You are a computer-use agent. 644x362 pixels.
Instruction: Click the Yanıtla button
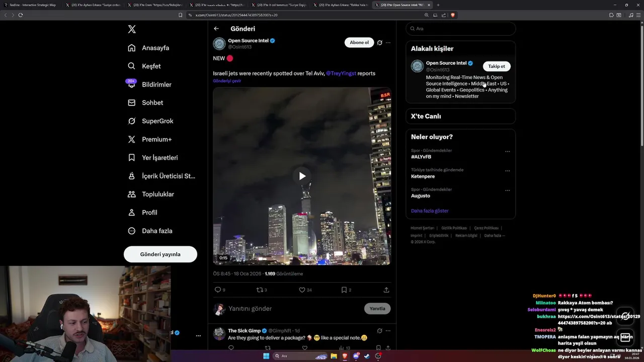click(x=377, y=308)
